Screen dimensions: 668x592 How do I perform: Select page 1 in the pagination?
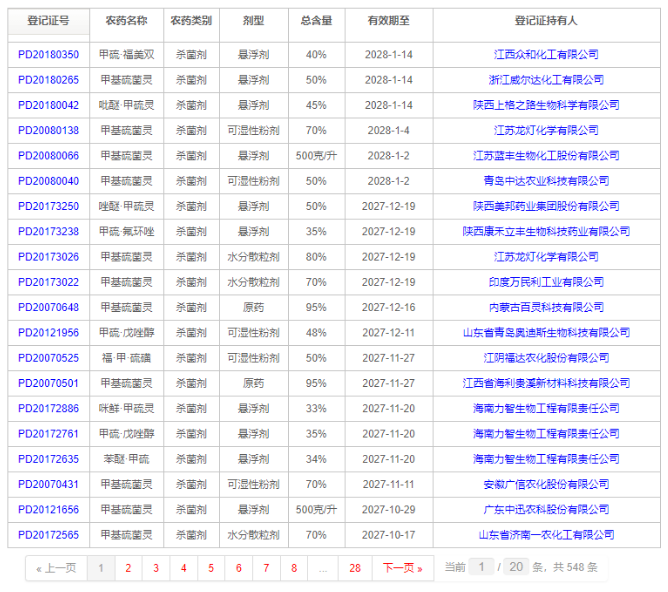click(x=101, y=568)
